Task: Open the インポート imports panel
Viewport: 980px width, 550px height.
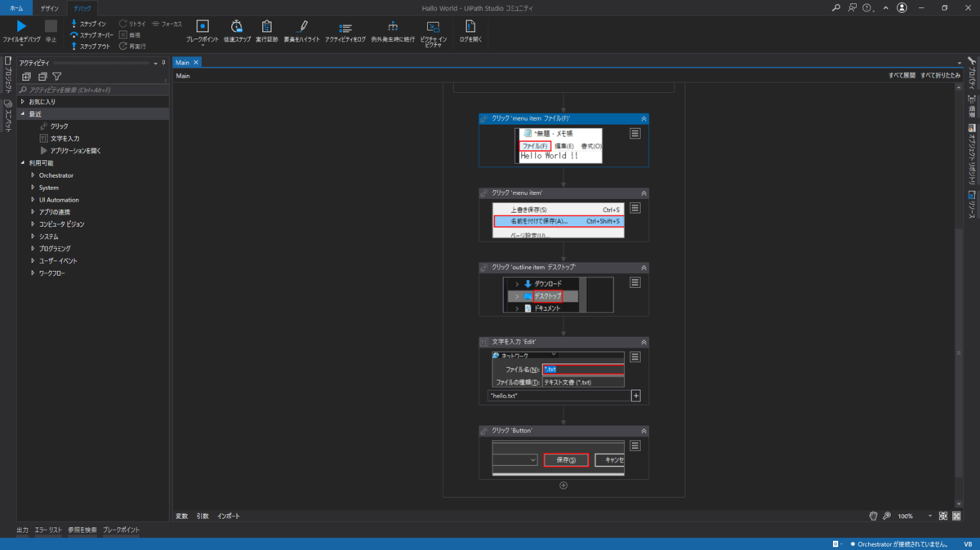Action: tap(229, 517)
